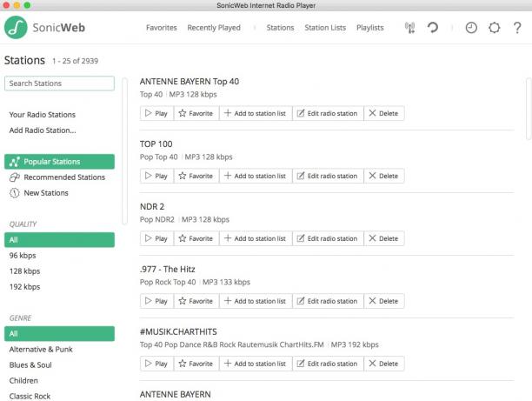Click the New Stations clock icon
532x401 pixels.
(14, 193)
